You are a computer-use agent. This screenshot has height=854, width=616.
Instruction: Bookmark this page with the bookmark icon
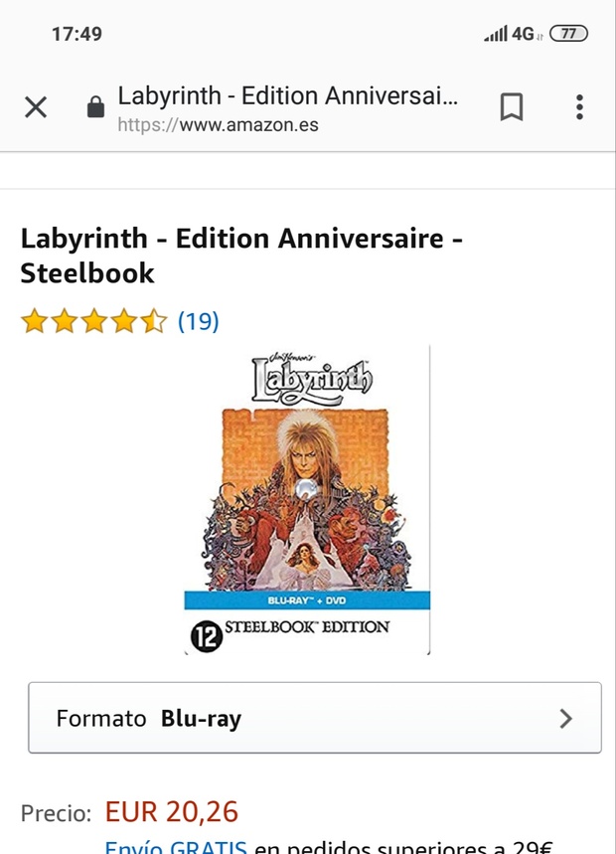click(x=511, y=107)
